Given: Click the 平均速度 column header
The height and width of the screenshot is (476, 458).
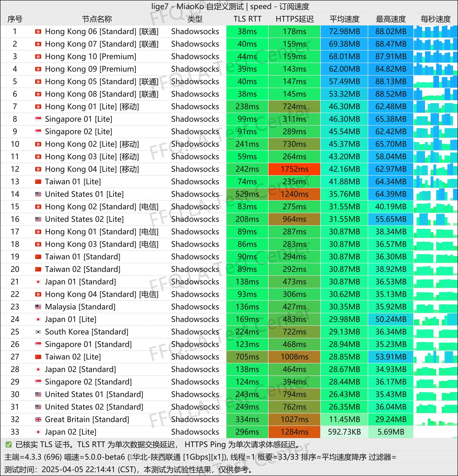Looking at the screenshot, I should (344, 19).
